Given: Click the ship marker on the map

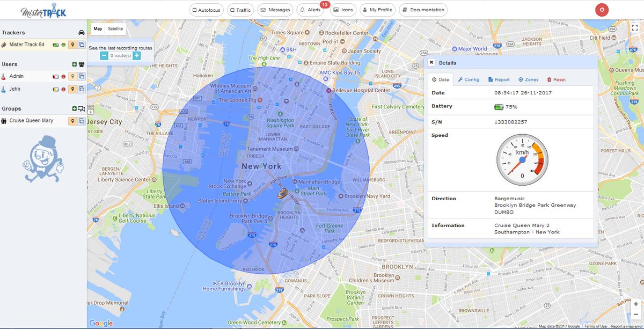Looking at the screenshot, I should pos(283,194).
